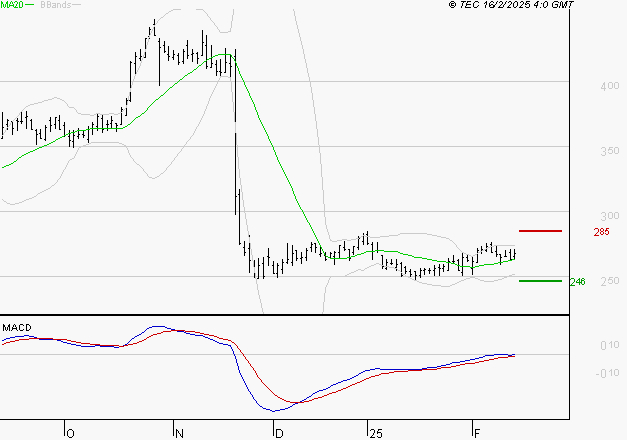The height and width of the screenshot is (440, 627).
Task: Click the 010 MACD axis label
Action: pos(610,345)
